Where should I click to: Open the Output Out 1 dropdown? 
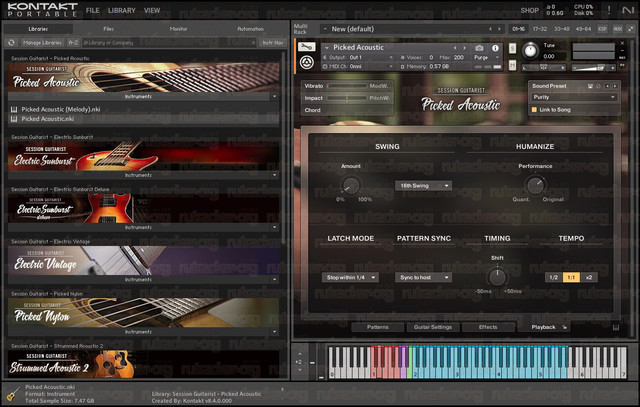tap(359, 58)
